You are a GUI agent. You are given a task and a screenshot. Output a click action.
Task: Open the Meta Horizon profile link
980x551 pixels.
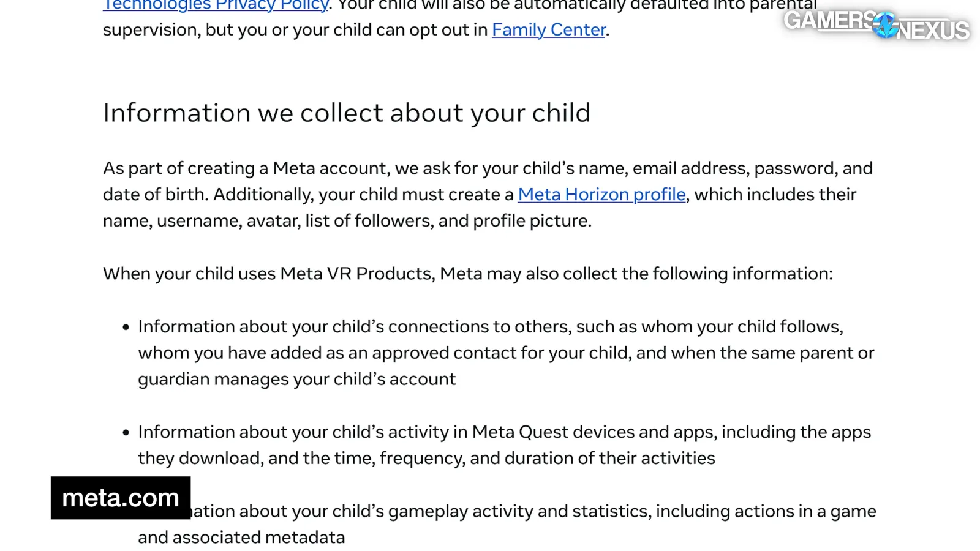[601, 194]
